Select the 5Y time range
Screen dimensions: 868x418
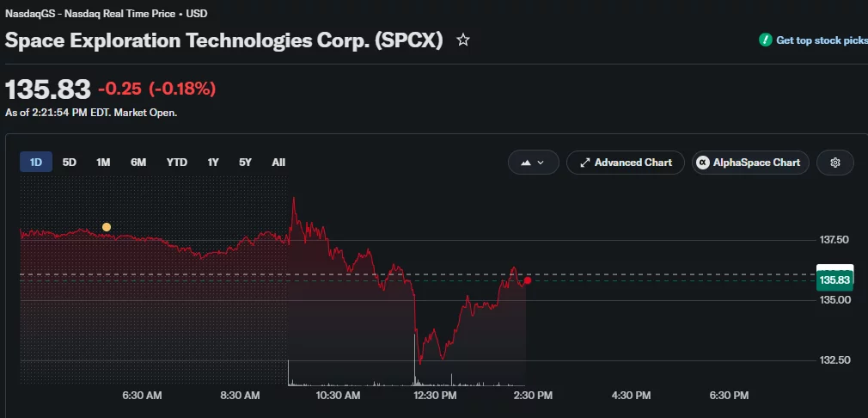(245, 163)
